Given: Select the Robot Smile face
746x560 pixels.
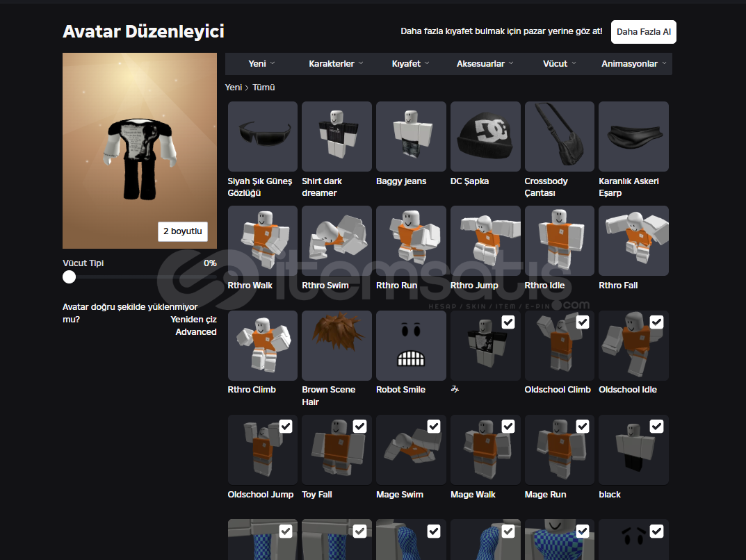Looking at the screenshot, I should pyautogui.click(x=411, y=345).
